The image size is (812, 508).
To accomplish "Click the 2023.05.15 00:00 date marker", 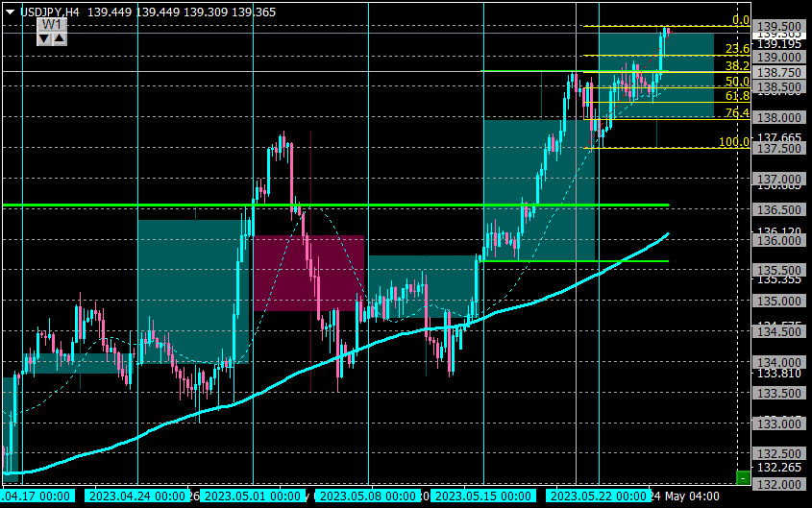I will coord(483,496).
